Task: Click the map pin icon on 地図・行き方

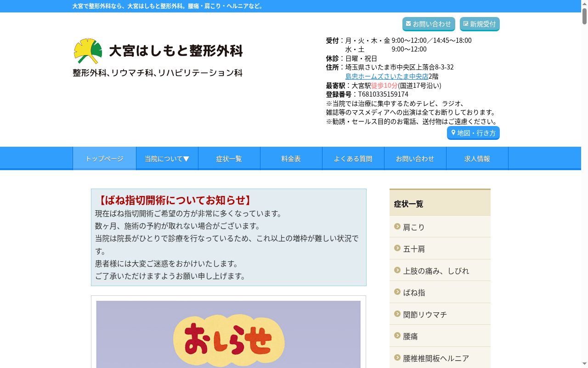Action: point(453,132)
